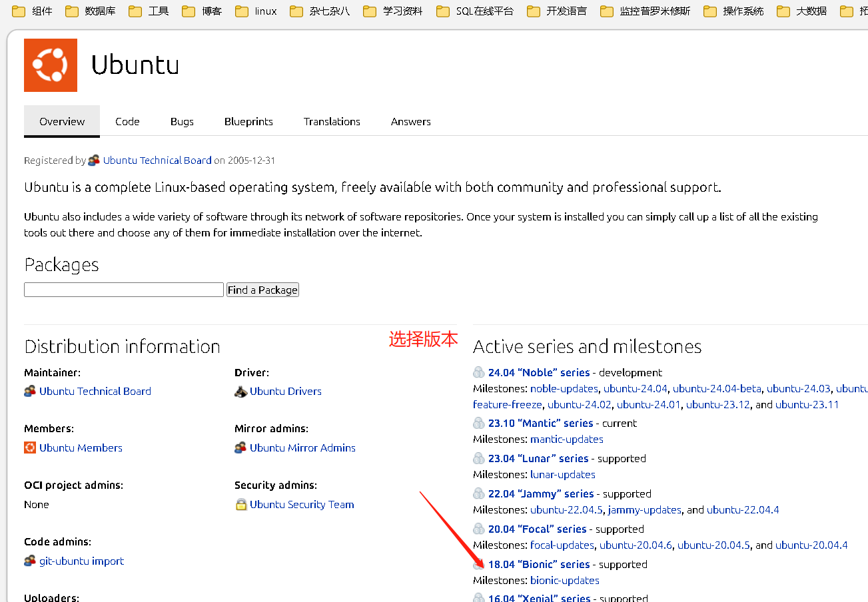The image size is (868, 602).
Task: Click the series icon beside 23.10 Mantic
Action: coord(479,423)
